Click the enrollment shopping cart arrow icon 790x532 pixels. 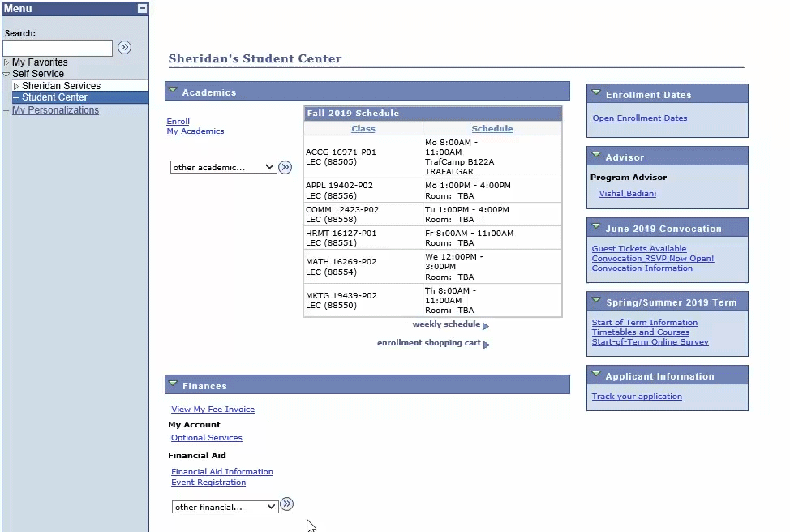(x=487, y=345)
